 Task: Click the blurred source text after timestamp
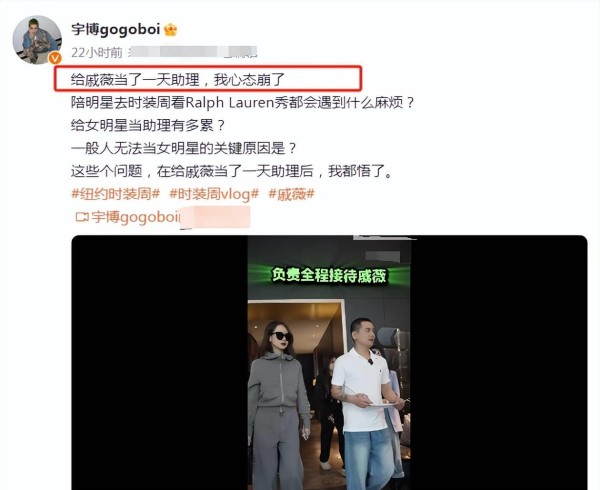[192, 52]
